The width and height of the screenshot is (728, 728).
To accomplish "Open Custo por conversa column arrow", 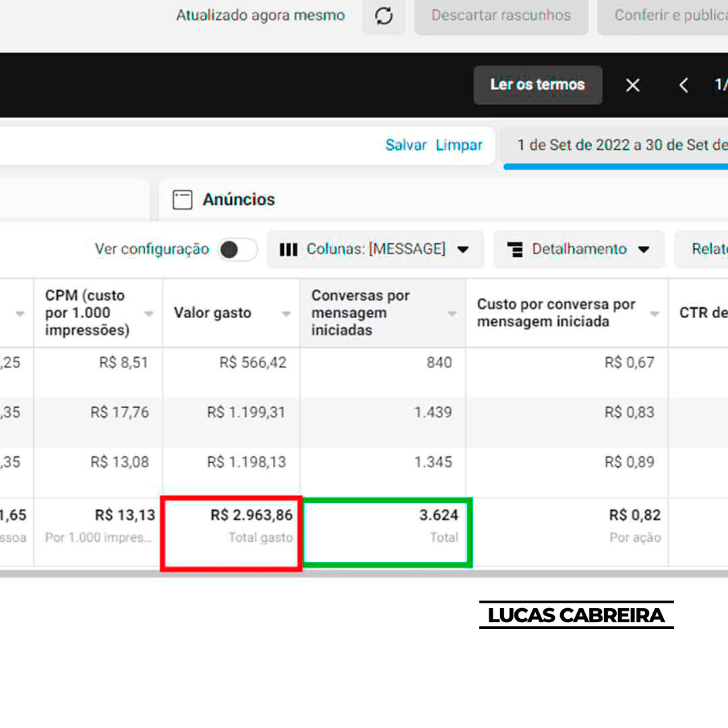I will tap(654, 313).
